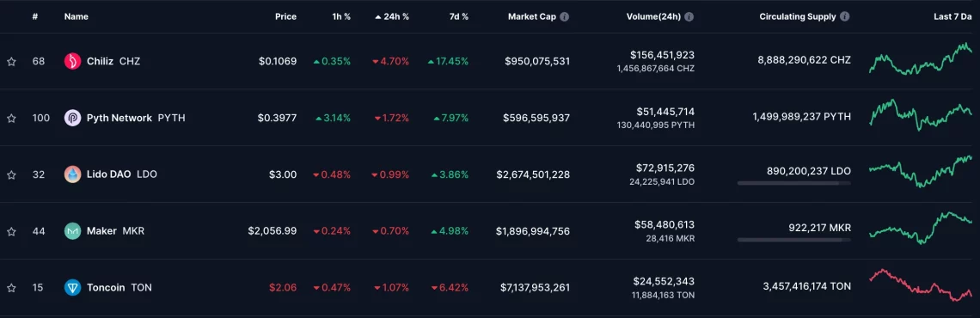The height and width of the screenshot is (318, 980).
Task: Open Toncoin's red 7-day price chart
Action: coord(920,285)
